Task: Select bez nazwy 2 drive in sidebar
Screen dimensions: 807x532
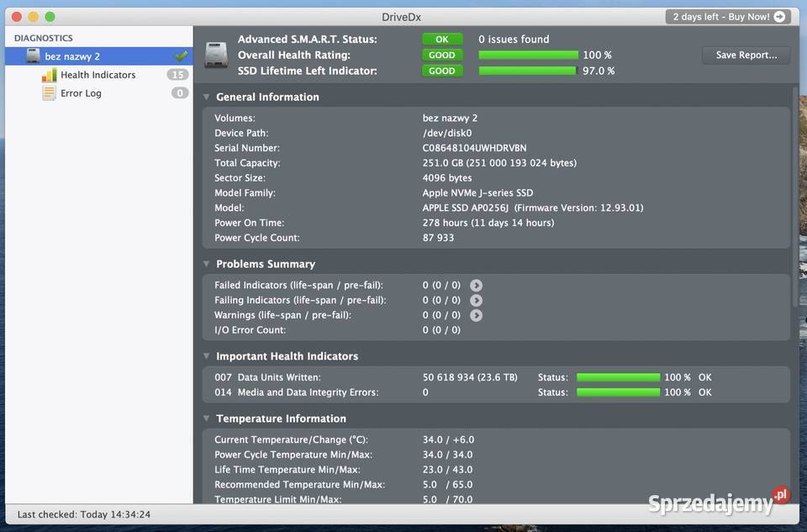Action: click(x=99, y=56)
